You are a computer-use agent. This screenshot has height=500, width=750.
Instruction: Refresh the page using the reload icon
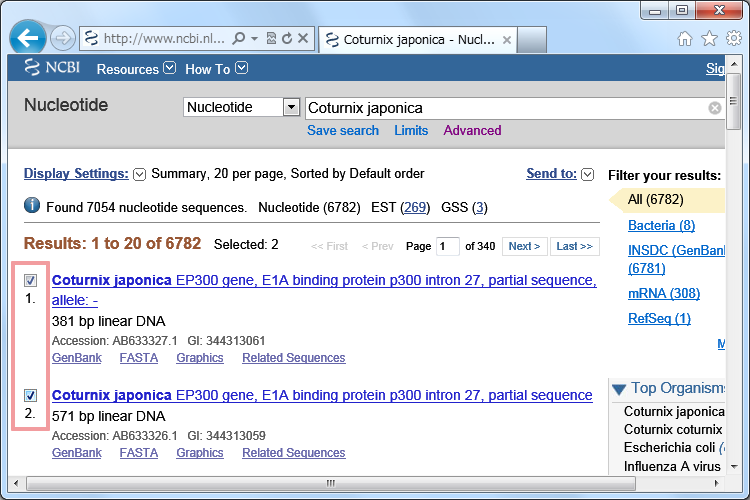click(x=287, y=39)
